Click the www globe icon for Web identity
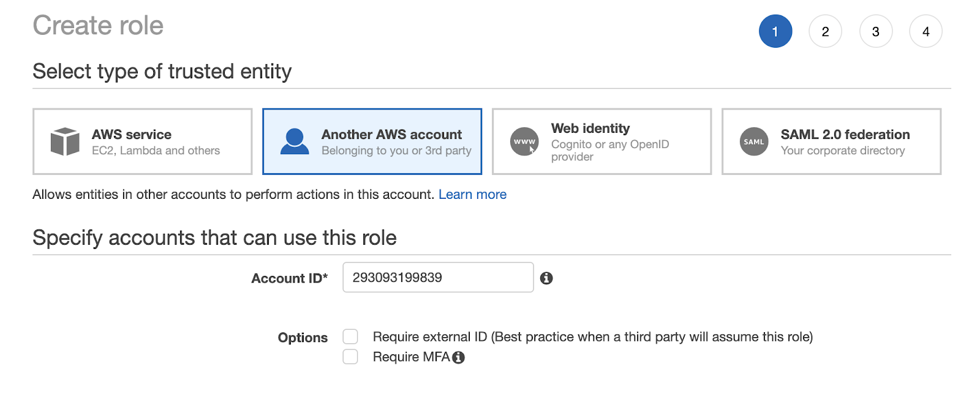 (x=524, y=141)
